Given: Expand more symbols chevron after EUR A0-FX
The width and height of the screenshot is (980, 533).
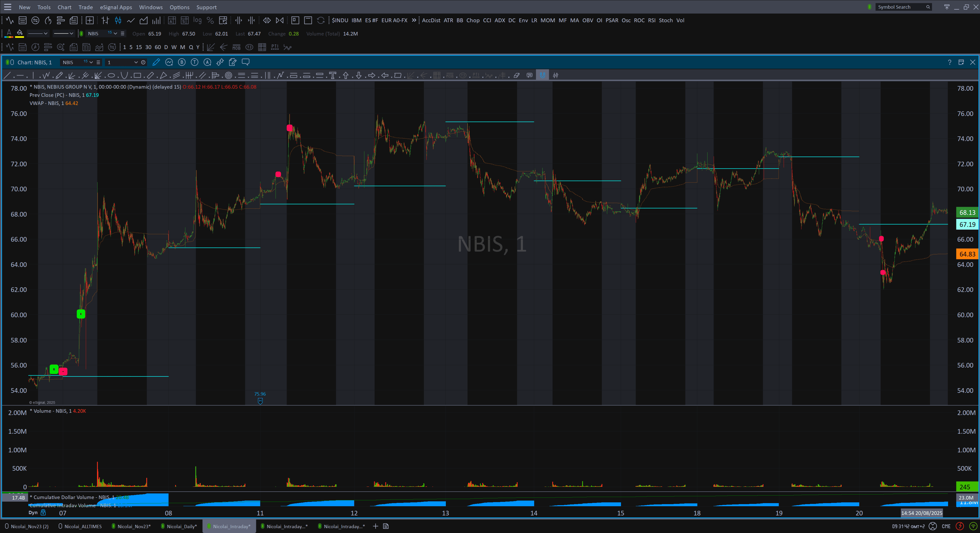Looking at the screenshot, I should point(414,20).
